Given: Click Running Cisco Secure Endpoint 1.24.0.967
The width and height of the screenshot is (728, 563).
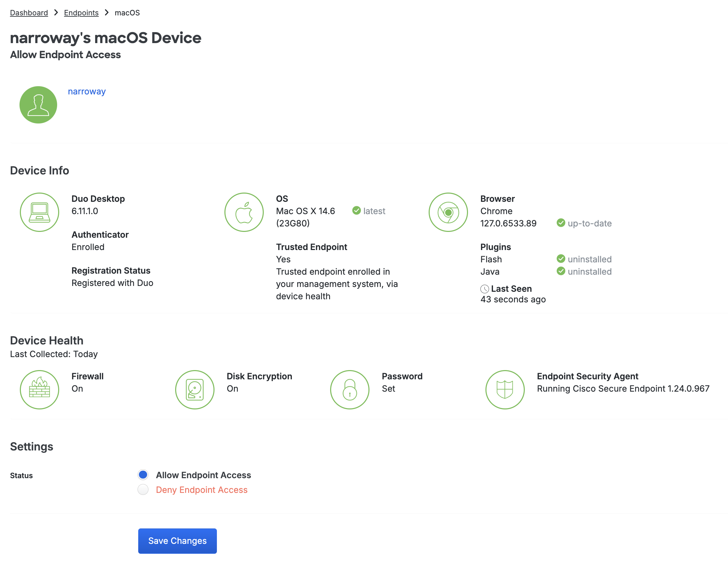Looking at the screenshot, I should click(623, 389).
